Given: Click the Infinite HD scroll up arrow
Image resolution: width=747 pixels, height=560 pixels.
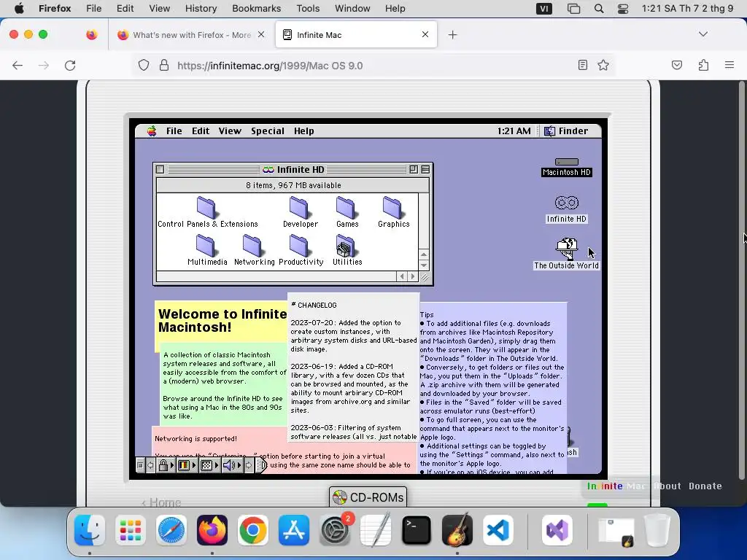Looking at the screenshot, I should click(x=424, y=254).
